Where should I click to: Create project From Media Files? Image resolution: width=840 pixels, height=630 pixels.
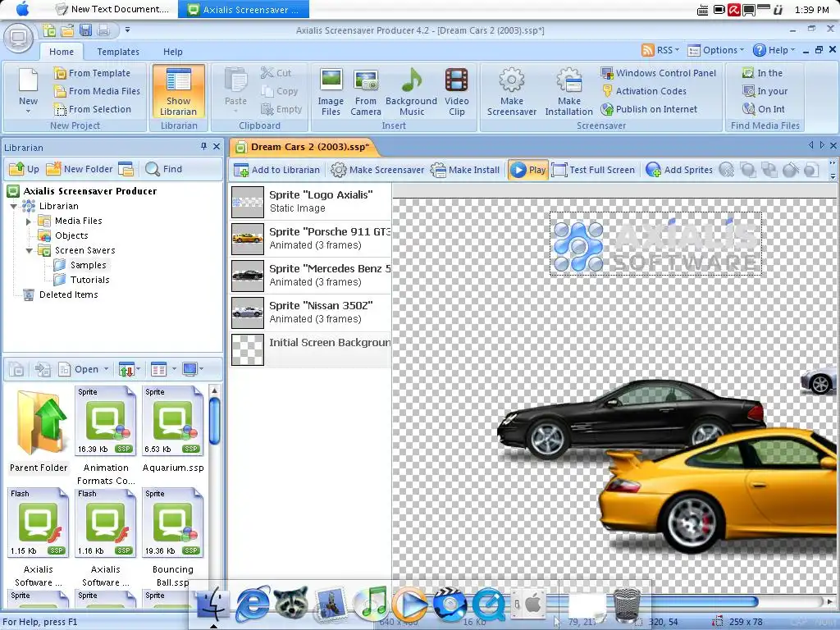coord(98,91)
